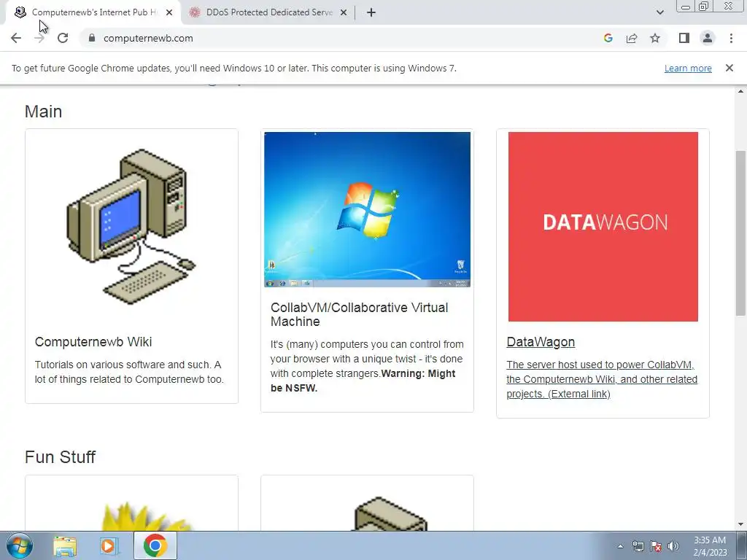Launch Windows Media Player from the taskbar
Screen dimensions: 747x560
(109, 545)
